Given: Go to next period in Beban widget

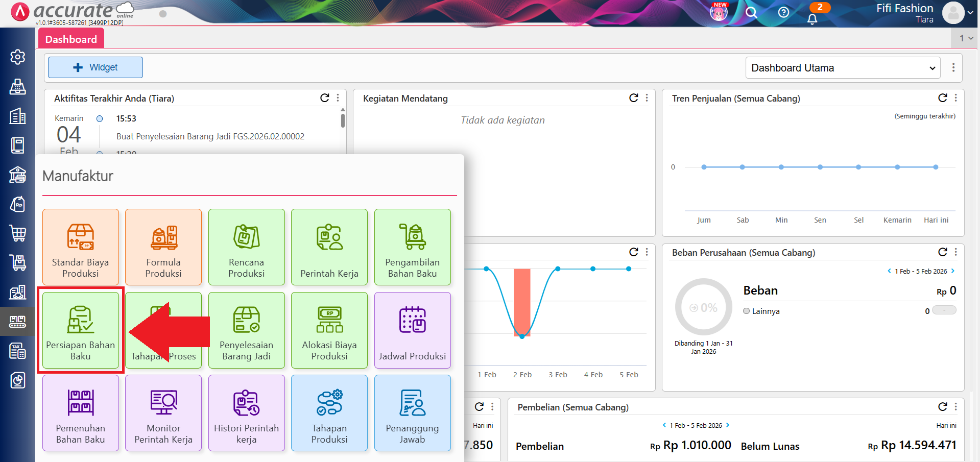Looking at the screenshot, I should (953, 271).
